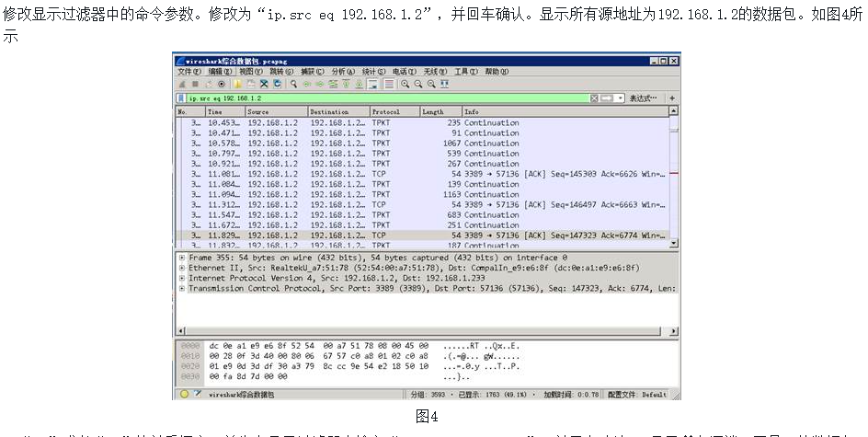Image resolution: width=868 pixels, height=437 pixels.
Task: Click the close capture file X icon
Action: pos(264,85)
